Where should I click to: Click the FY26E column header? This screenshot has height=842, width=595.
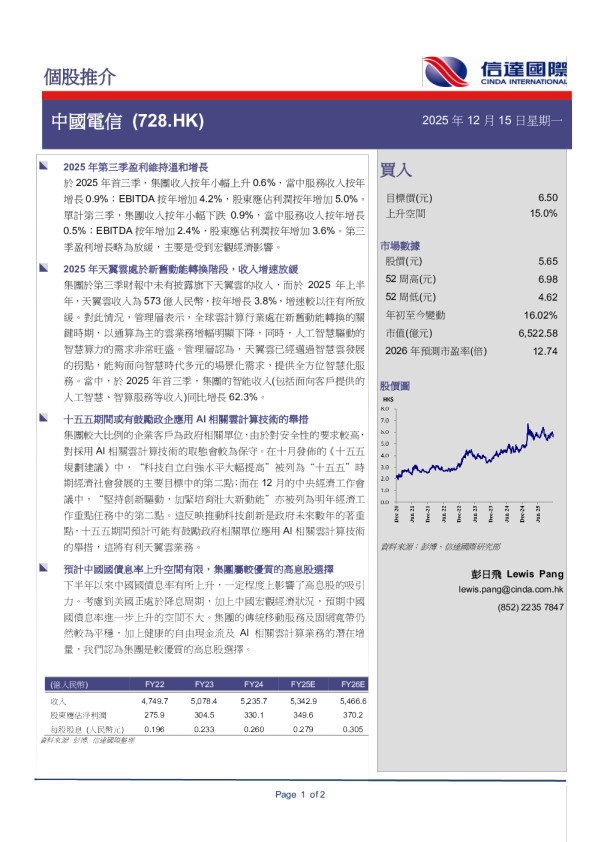pos(353,684)
